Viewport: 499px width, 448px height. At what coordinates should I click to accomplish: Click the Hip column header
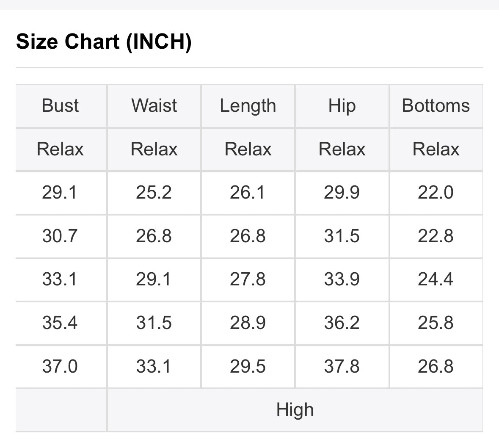point(342,106)
